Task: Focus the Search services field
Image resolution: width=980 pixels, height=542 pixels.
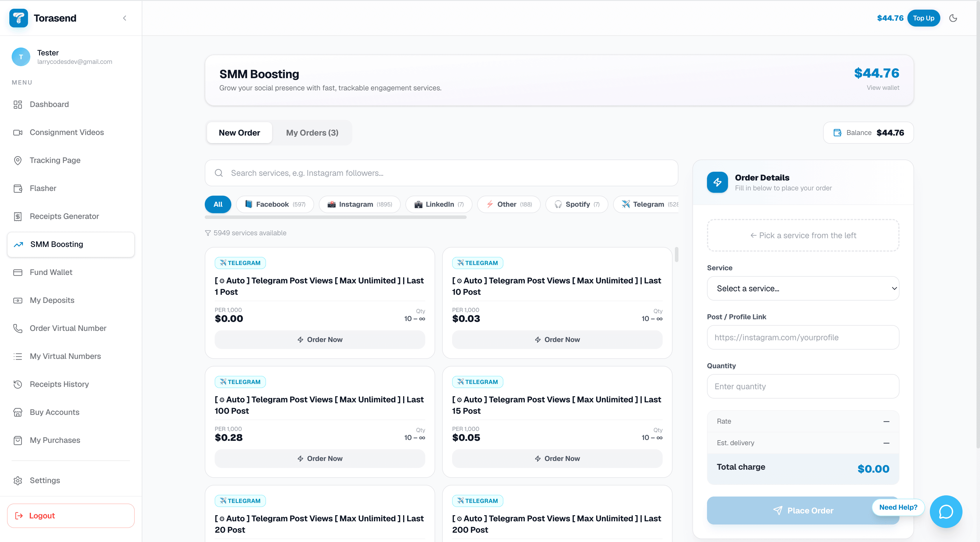Action: [x=441, y=173]
